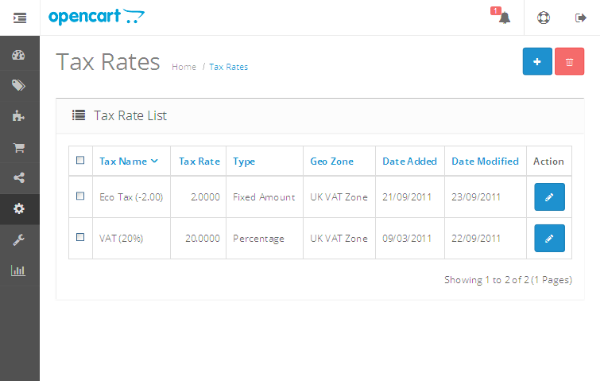Click UK VAT Zone in VAT (20%) row

click(339, 238)
